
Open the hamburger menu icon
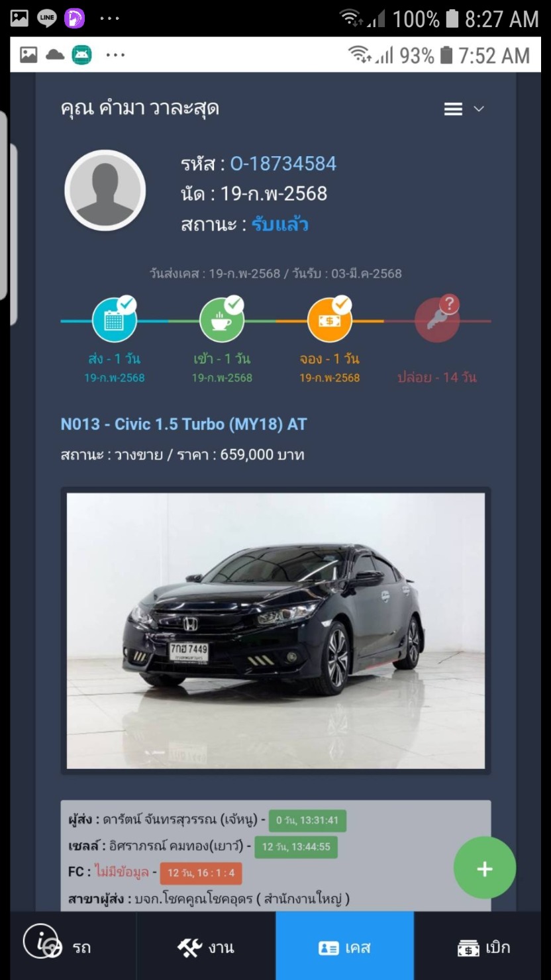[x=453, y=109]
